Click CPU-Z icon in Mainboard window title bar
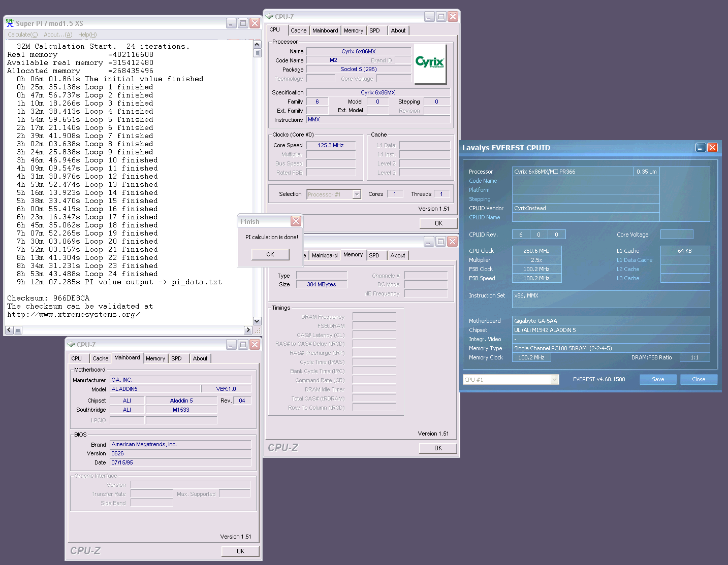The width and height of the screenshot is (728, 565). 72,345
